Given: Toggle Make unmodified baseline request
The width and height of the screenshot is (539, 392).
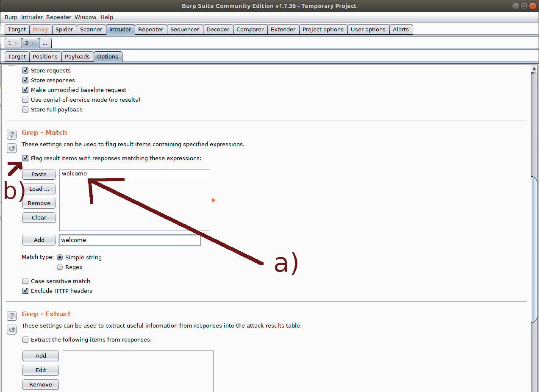Looking at the screenshot, I should pyautogui.click(x=25, y=90).
